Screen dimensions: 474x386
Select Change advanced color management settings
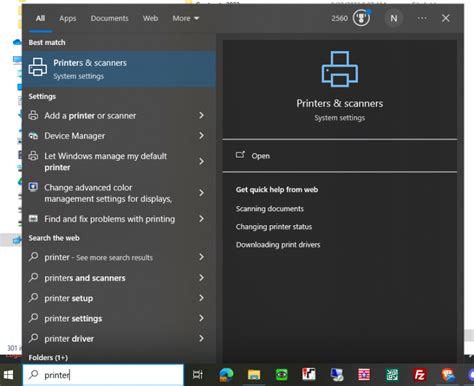tap(108, 193)
